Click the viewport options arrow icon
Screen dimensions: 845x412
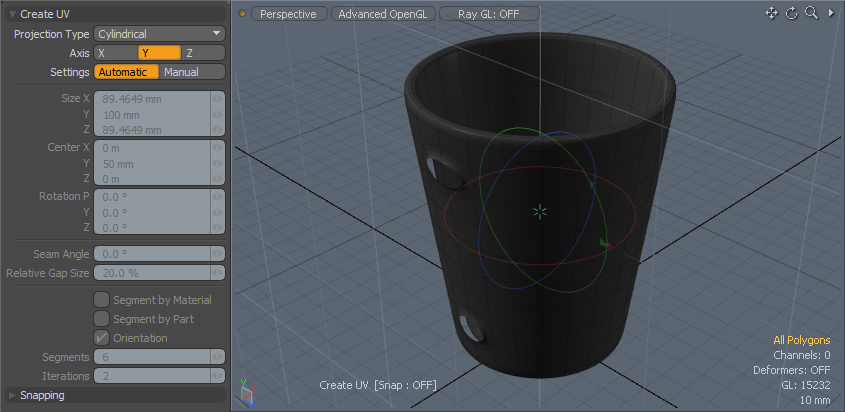point(831,13)
